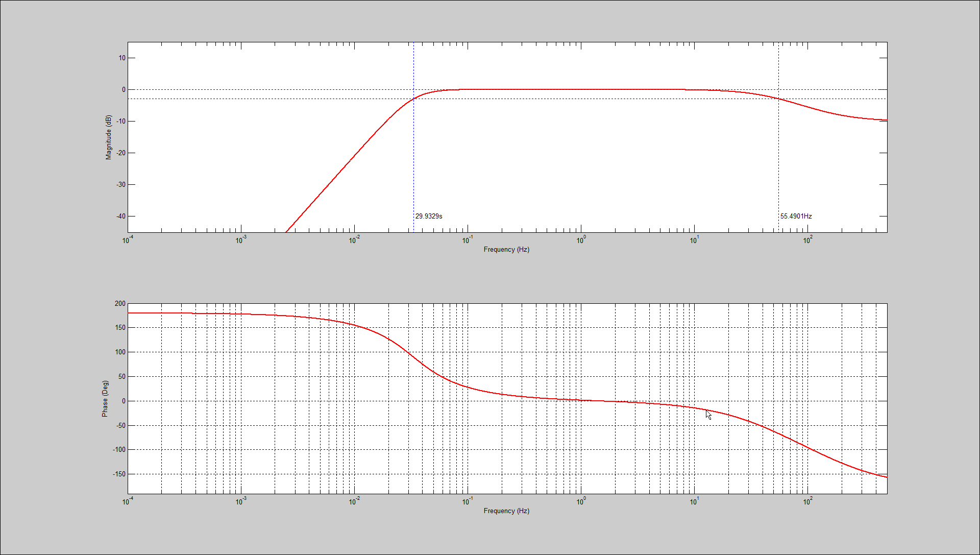Click the 100 tick label on phase axis

pos(120,352)
